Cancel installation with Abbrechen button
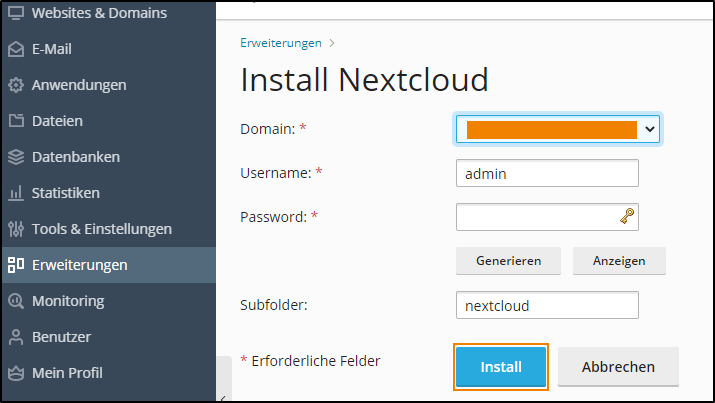Image resolution: width=715 pixels, height=403 pixels. [x=618, y=367]
